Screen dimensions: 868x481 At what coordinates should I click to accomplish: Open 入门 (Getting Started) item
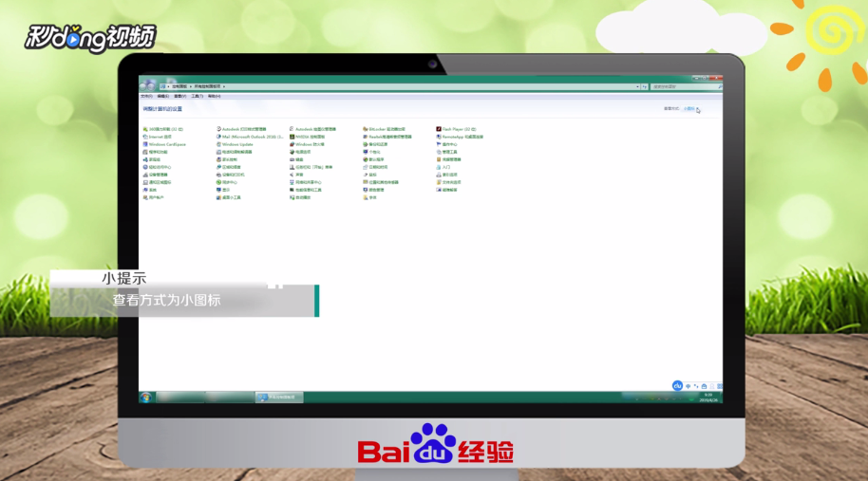(x=443, y=167)
